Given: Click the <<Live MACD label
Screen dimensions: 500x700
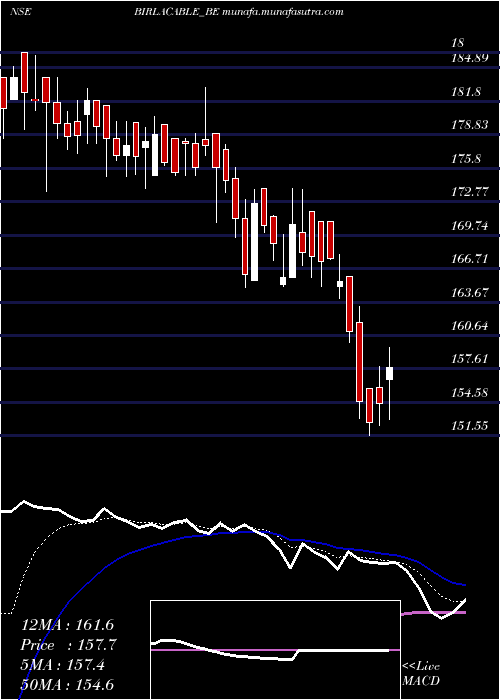Looking at the screenshot, I should pos(421,674).
